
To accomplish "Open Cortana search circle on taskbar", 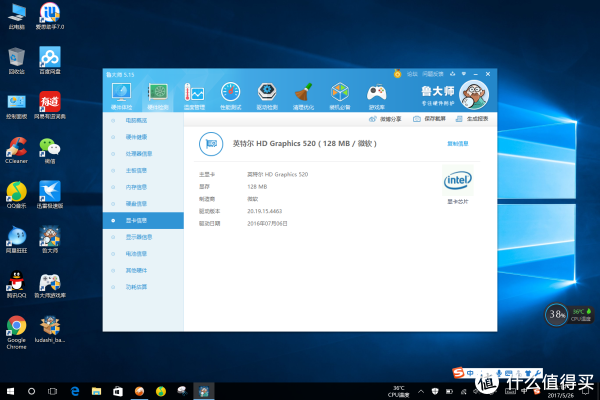I will (31, 391).
